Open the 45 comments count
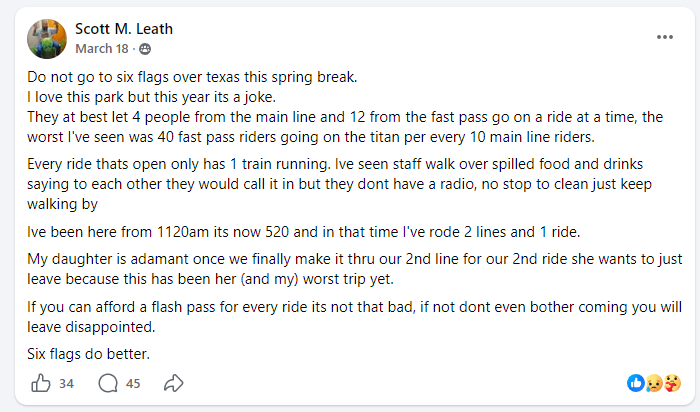The image size is (700, 412). click(134, 382)
